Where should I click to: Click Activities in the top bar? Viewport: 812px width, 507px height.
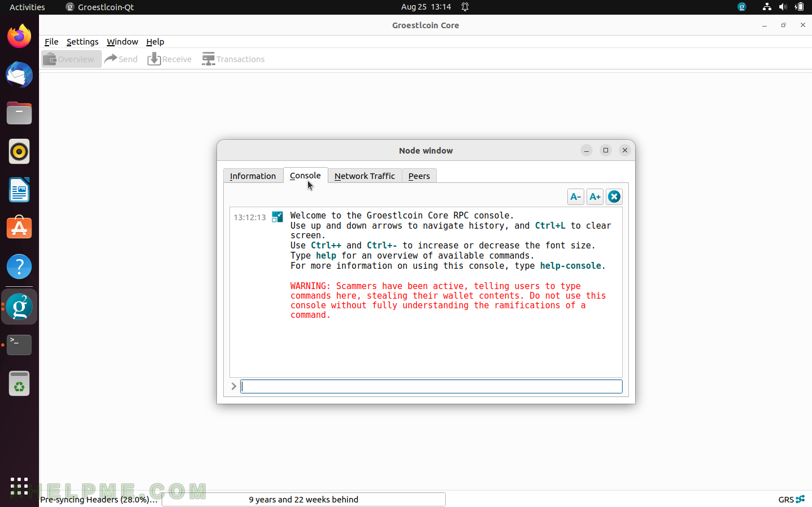coord(27,7)
